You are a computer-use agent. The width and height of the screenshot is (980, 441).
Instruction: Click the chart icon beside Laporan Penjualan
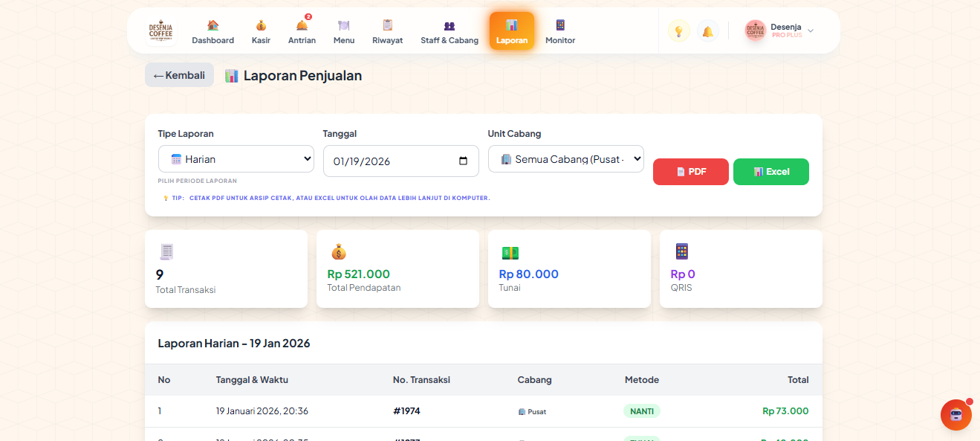(x=232, y=76)
